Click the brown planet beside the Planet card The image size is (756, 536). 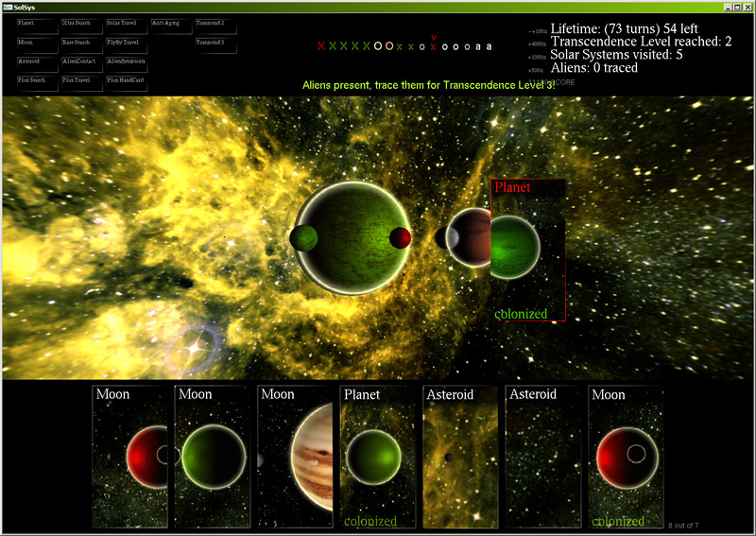click(471, 236)
